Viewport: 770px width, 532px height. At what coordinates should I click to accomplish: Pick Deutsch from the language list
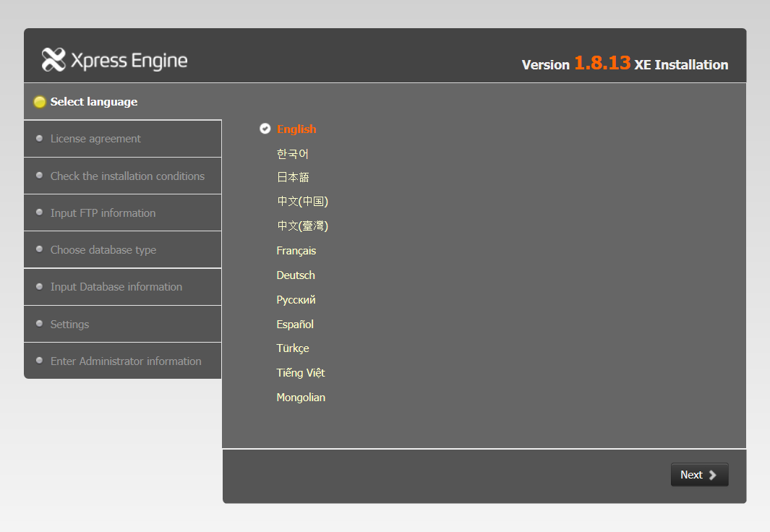click(295, 275)
